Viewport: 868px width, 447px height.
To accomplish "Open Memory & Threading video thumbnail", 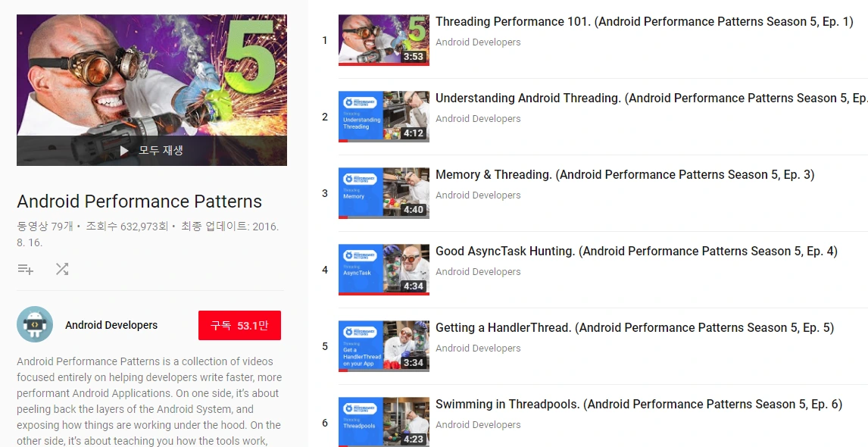I will pyautogui.click(x=383, y=192).
